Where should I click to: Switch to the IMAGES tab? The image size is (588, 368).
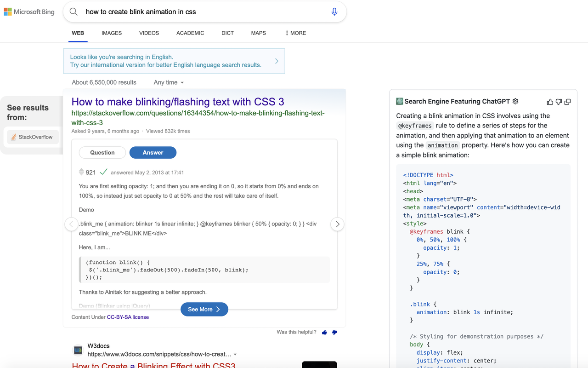click(x=111, y=33)
